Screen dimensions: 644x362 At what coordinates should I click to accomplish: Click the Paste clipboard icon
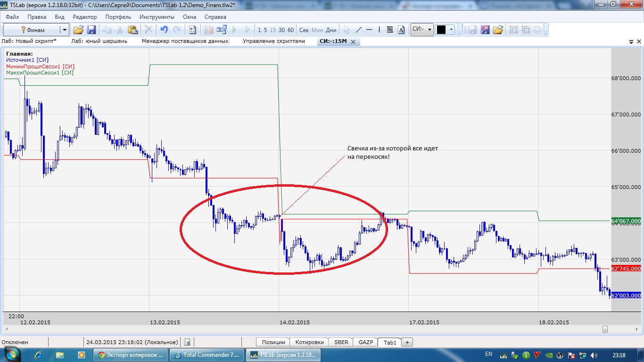click(132, 30)
